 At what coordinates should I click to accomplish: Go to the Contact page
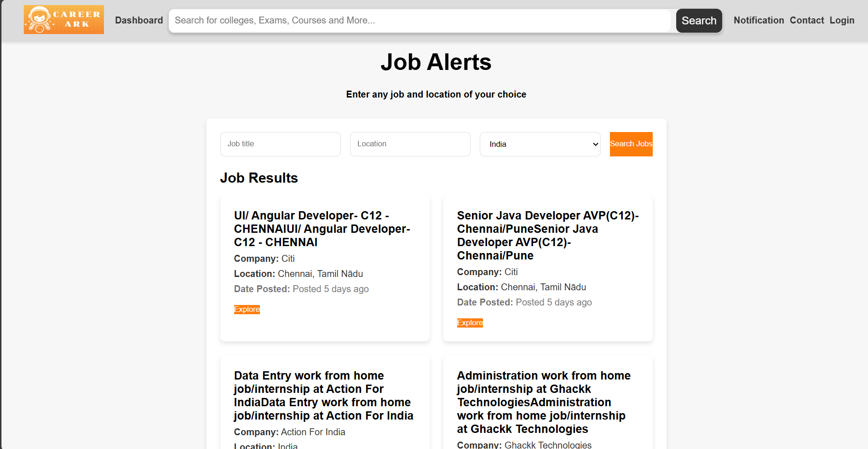click(807, 20)
